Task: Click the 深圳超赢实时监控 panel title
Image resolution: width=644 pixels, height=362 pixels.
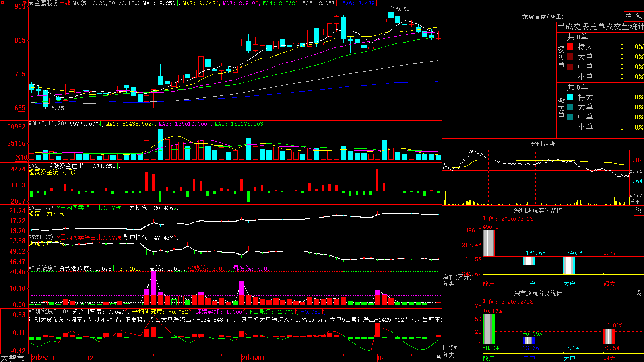Action: (538, 210)
